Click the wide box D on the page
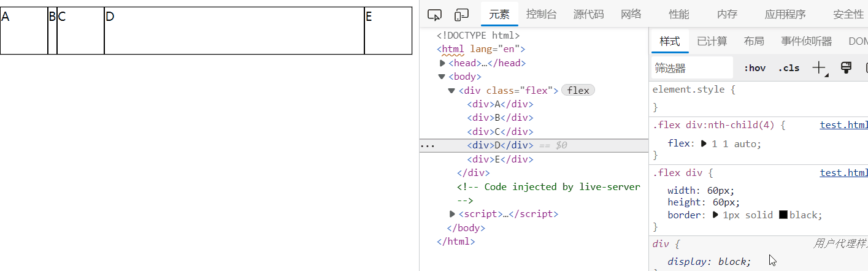Image resolution: width=868 pixels, height=271 pixels. 234,31
